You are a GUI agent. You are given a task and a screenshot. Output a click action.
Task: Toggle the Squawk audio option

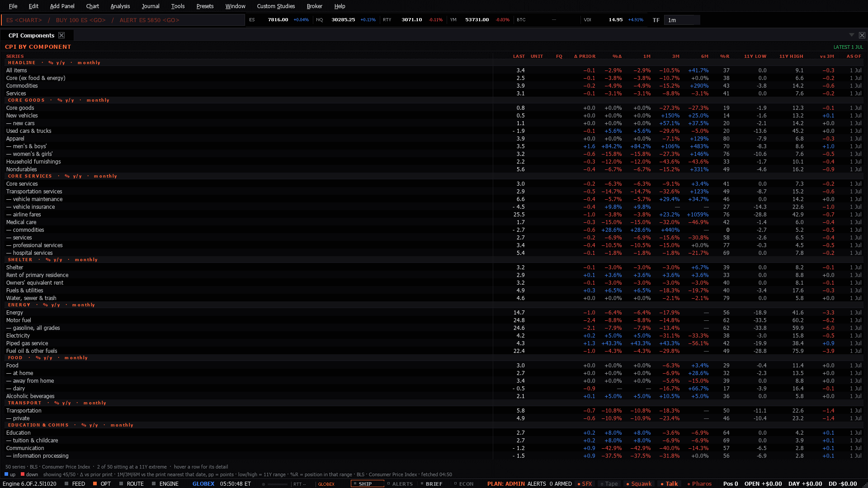638,483
